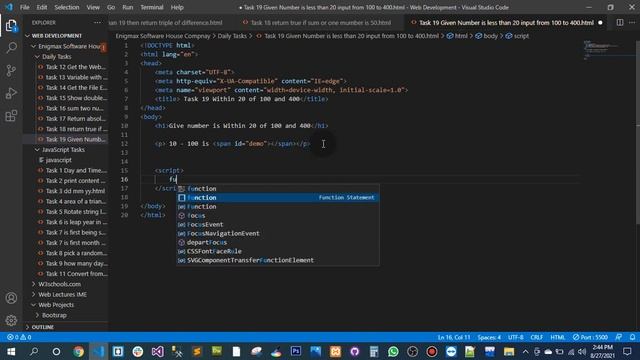
Task: Open Photoshop from the taskbar
Action: click(x=296, y=351)
